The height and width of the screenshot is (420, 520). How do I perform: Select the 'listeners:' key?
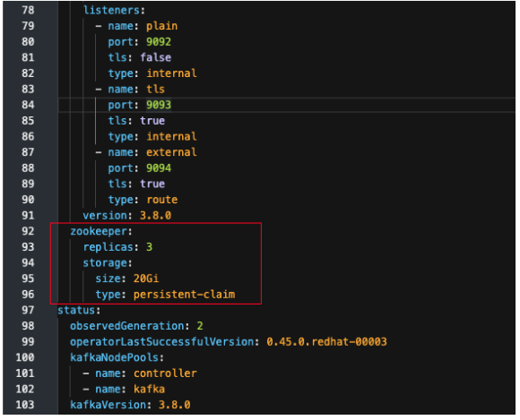[x=114, y=10]
